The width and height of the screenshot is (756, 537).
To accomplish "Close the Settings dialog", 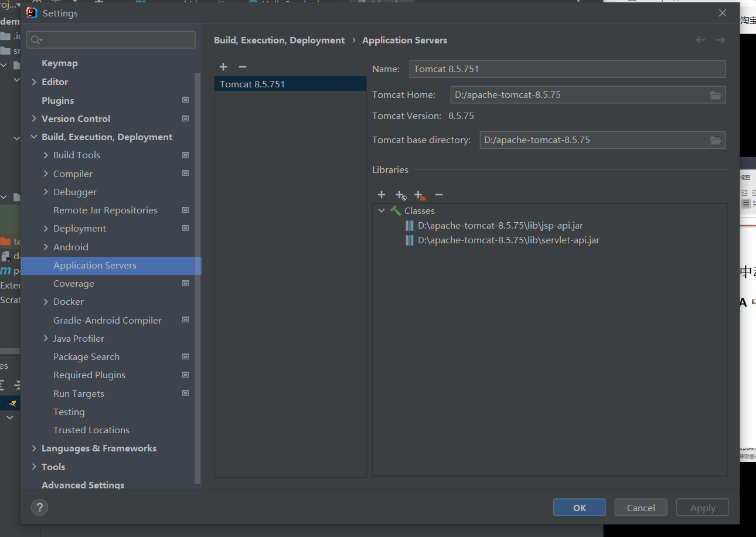I will tap(723, 13).
